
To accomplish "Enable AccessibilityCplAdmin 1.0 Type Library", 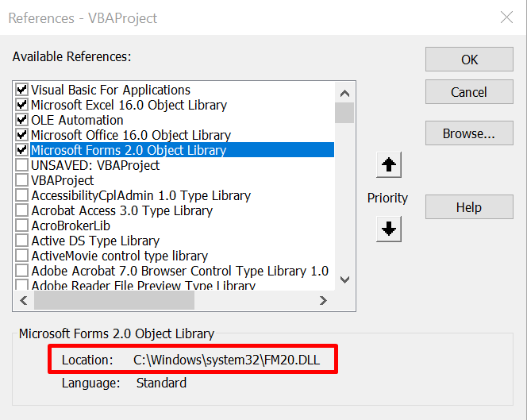I will [x=22, y=195].
